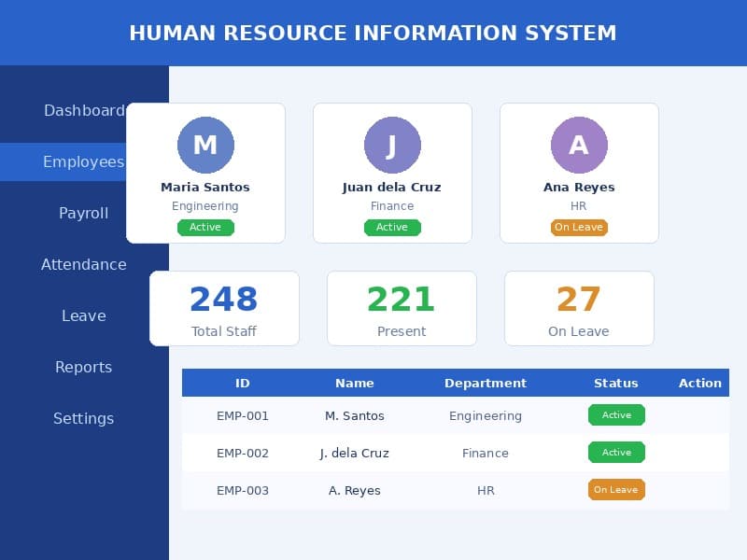The width and height of the screenshot is (747, 560).
Task: Sort table by Status column header
Action: tap(616, 383)
